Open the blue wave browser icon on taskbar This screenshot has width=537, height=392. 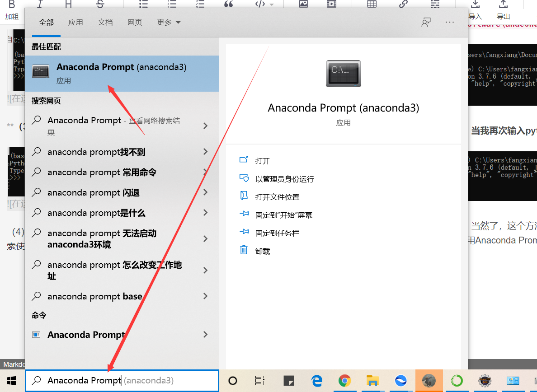[x=400, y=380]
